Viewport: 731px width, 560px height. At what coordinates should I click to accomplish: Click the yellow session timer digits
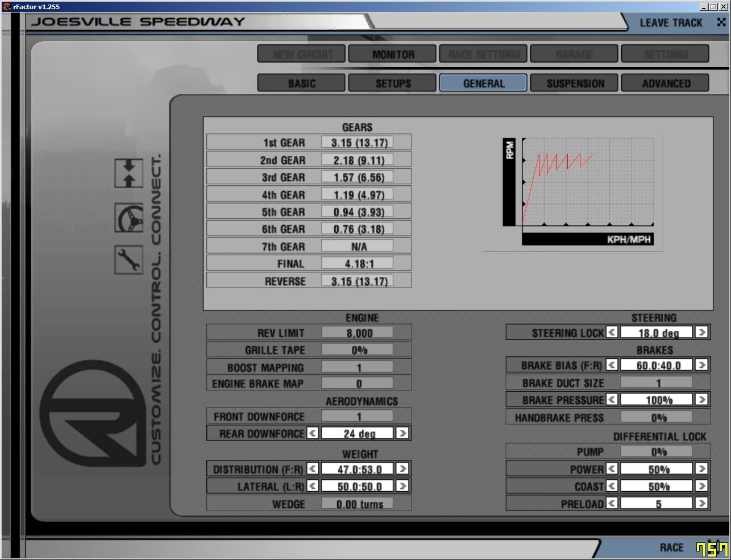[712, 549]
